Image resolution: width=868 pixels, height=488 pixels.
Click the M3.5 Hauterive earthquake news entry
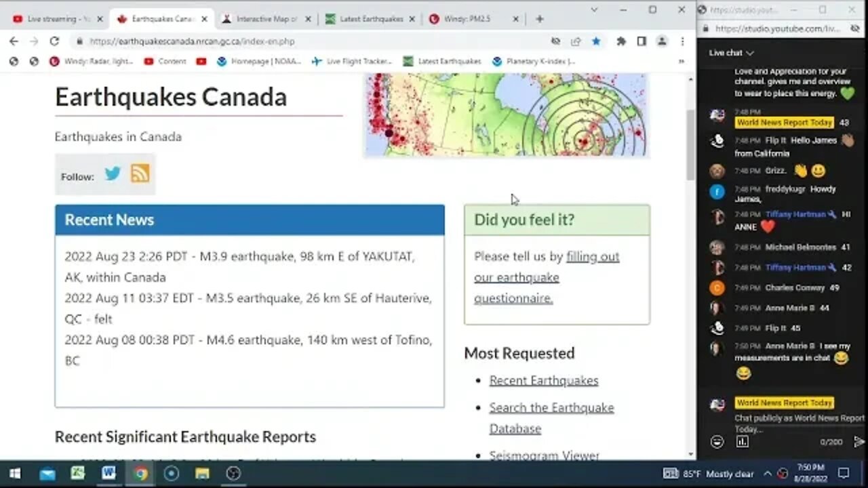pos(248,308)
